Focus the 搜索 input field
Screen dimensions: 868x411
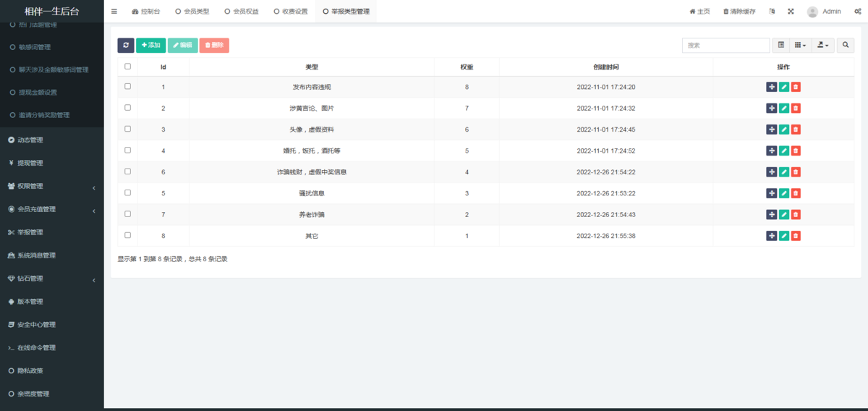coord(726,46)
